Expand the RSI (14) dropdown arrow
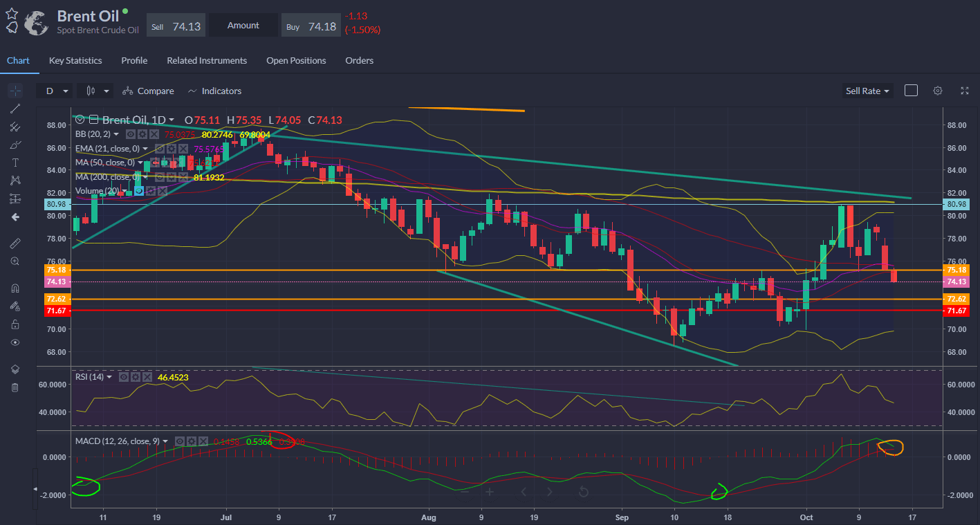This screenshot has width=980, height=525. coord(109,377)
